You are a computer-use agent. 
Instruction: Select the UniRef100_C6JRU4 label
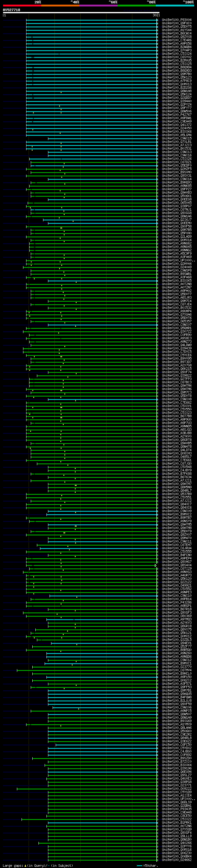[x=176, y=548]
